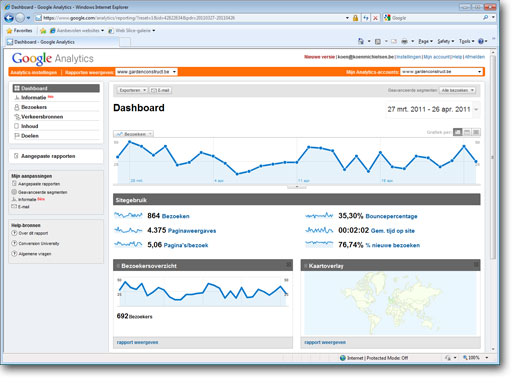Viewport: 520px width, 385px height.
Task: Click Mijn account link
Action: [437, 57]
